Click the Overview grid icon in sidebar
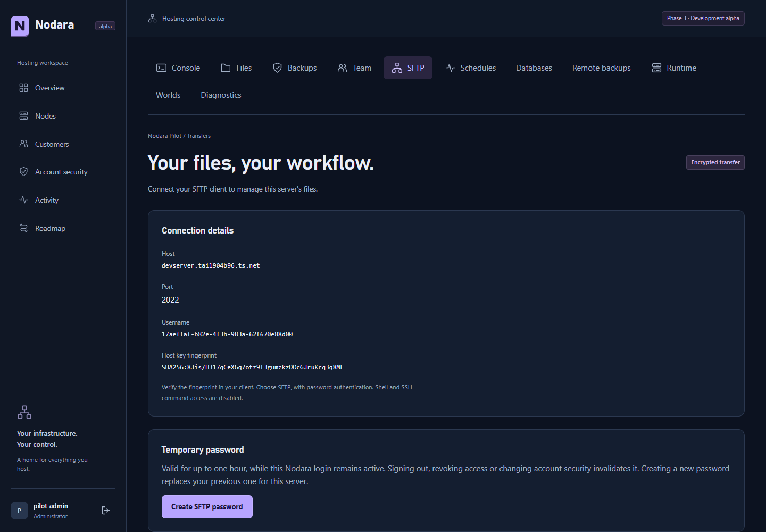The width and height of the screenshot is (766, 532). pyautogui.click(x=23, y=88)
